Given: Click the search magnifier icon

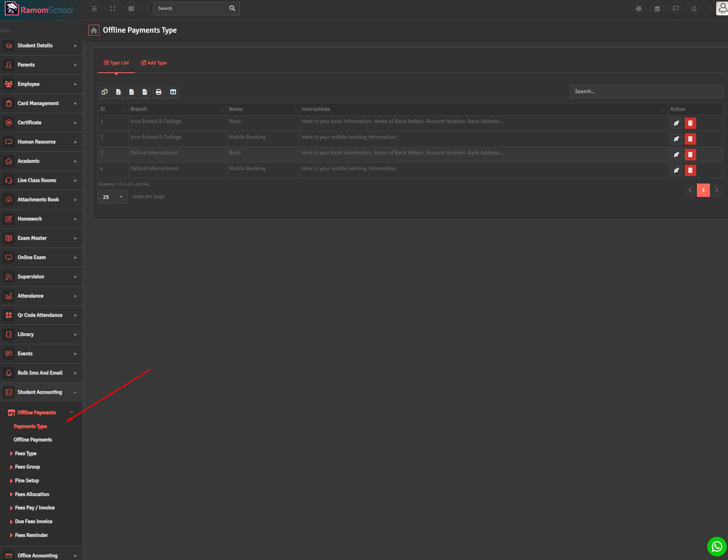Looking at the screenshot, I should click(x=232, y=8).
